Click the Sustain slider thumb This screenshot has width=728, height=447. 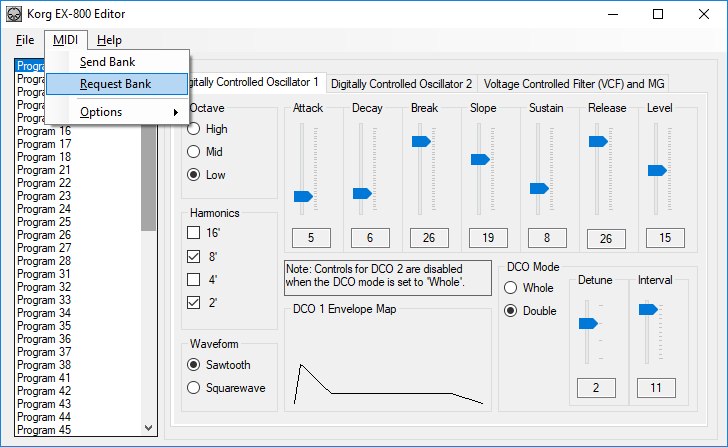tap(539, 188)
